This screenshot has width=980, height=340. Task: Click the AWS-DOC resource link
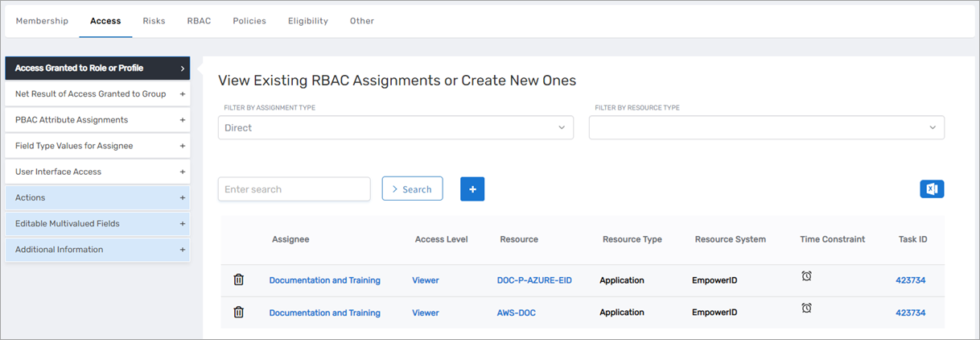point(516,313)
